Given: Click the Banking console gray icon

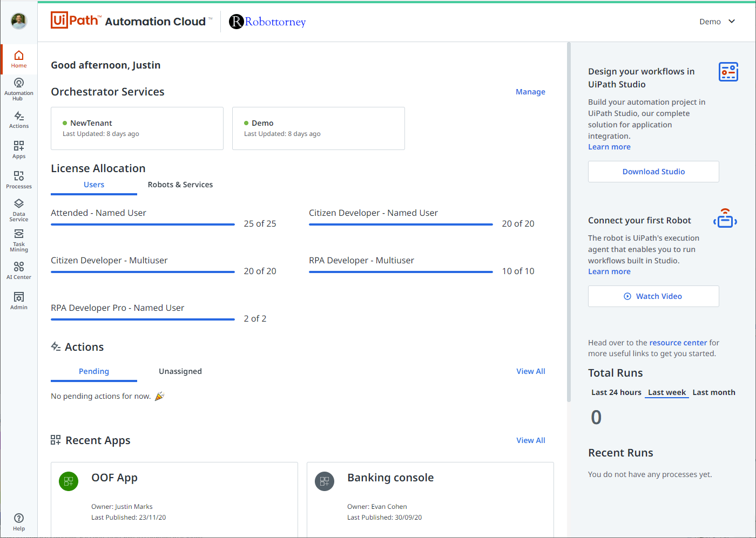Looking at the screenshot, I should pos(325,481).
